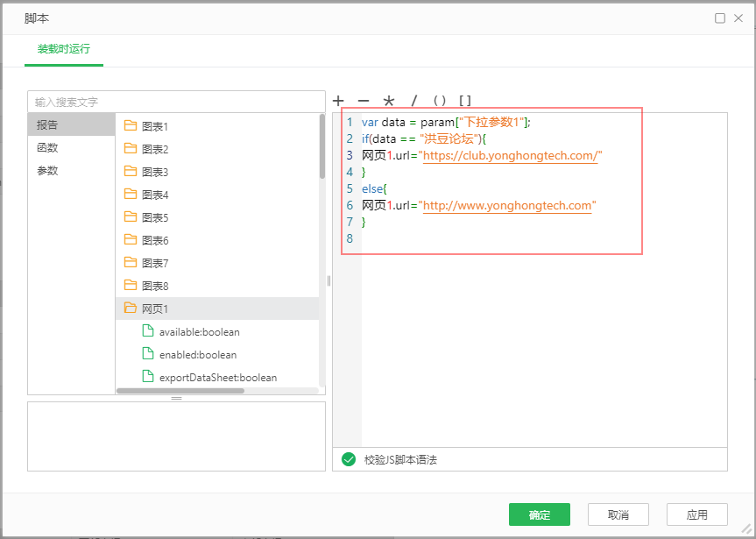The width and height of the screenshot is (756, 539).
Task: Insert square brackets into the script
Action: coord(465,101)
